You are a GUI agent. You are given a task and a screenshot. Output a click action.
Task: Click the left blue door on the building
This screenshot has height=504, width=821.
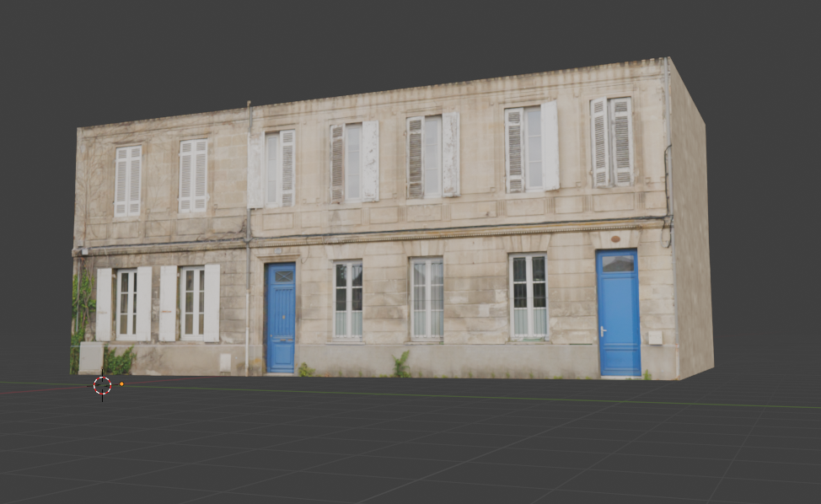[282, 319]
